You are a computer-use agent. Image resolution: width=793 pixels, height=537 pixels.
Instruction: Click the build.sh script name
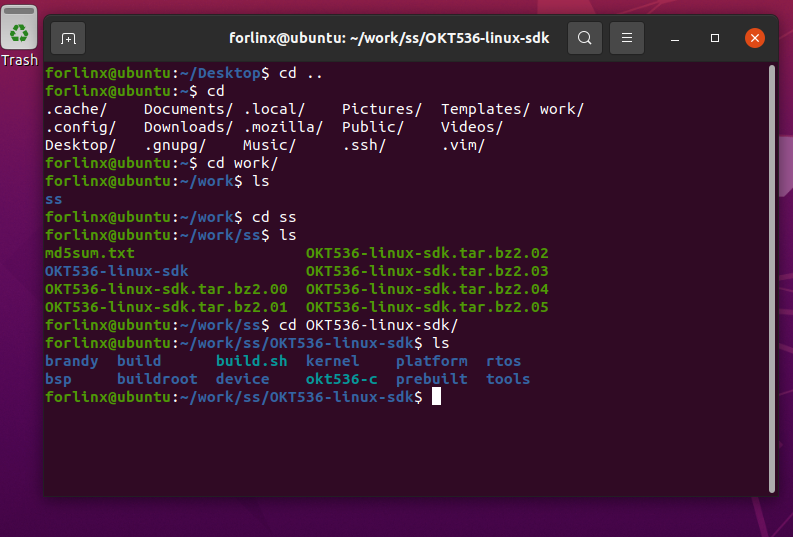coord(251,361)
